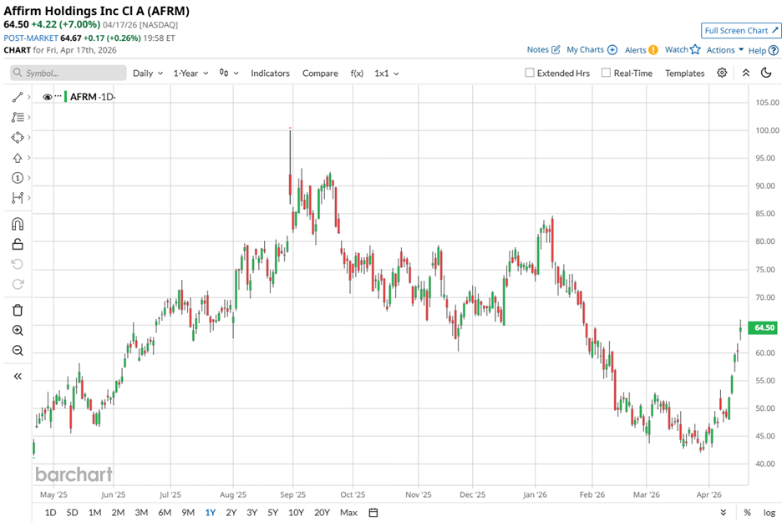
Task: Select the 6M range tab
Action: (x=165, y=513)
